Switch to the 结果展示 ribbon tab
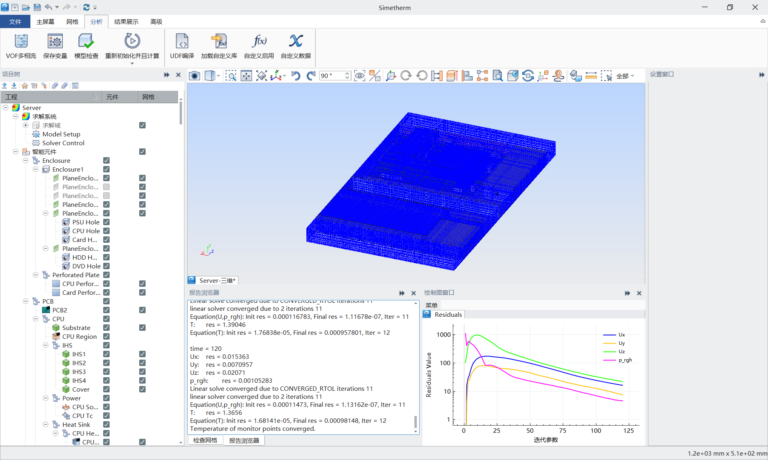The image size is (768, 460). click(x=126, y=22)
